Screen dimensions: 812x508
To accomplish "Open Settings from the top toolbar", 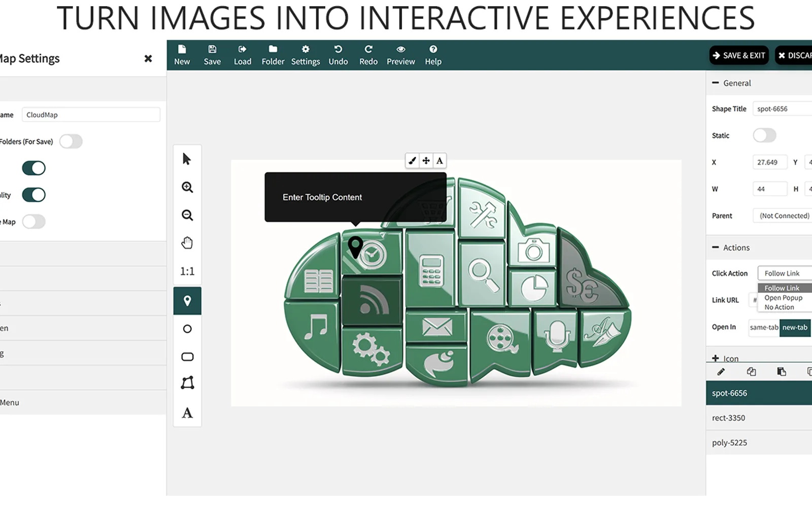I will coord(306,55).
